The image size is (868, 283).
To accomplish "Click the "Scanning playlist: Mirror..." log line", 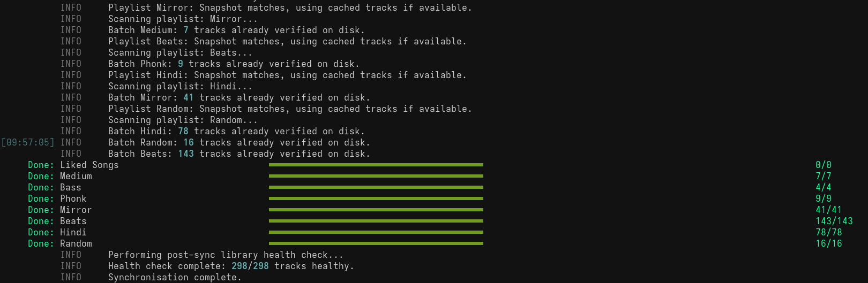I will [x=183, y=19].
